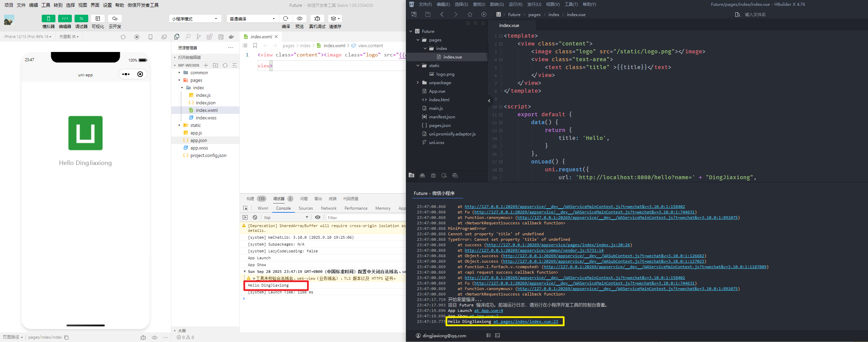Viewport: 868px width, 342px height.
Task: Open the 运行(R) menu in HBuilder X
Action: point(515,4)
